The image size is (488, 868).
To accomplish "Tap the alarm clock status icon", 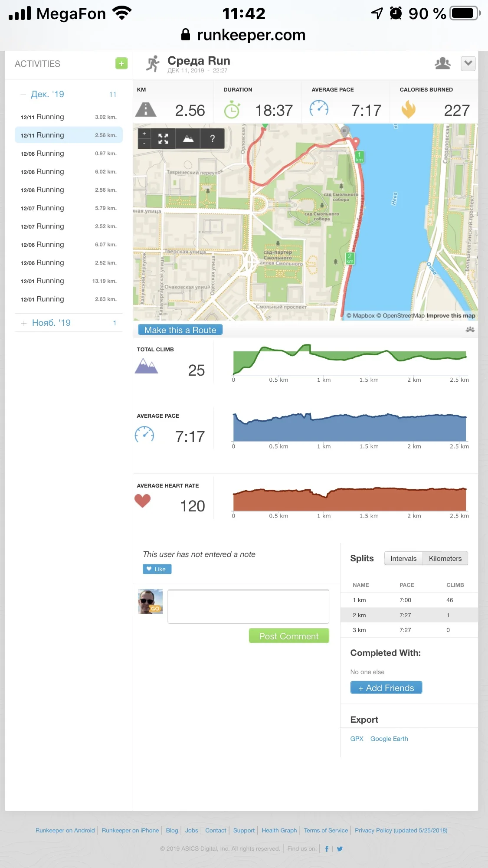I will click(396, 13).
